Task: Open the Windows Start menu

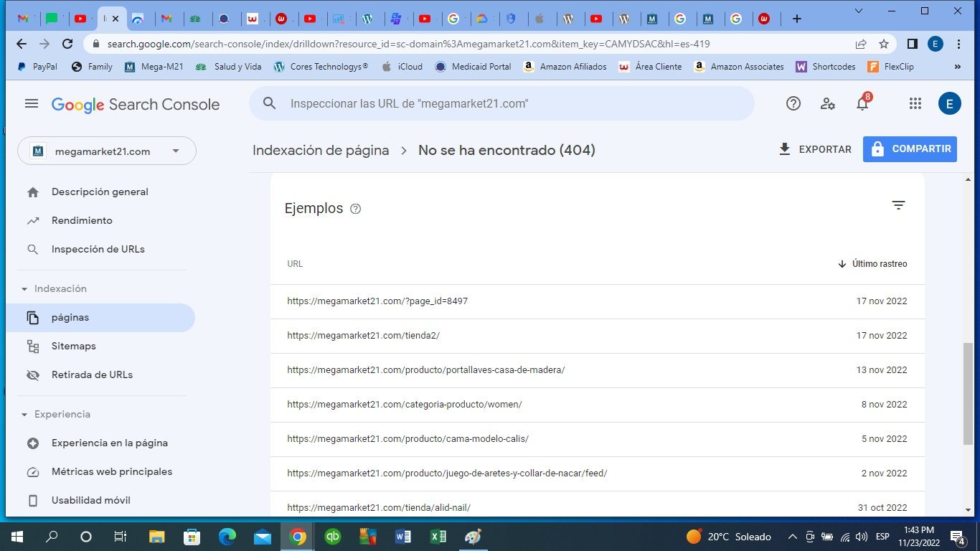Action: point(17,537)
